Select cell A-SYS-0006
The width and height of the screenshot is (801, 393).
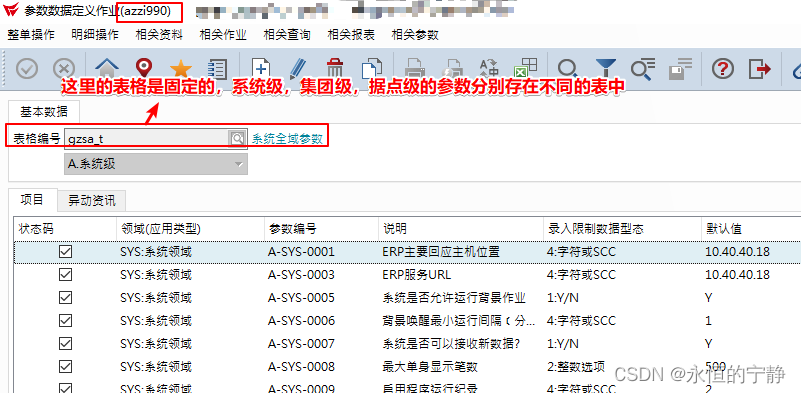pos(301,321)
